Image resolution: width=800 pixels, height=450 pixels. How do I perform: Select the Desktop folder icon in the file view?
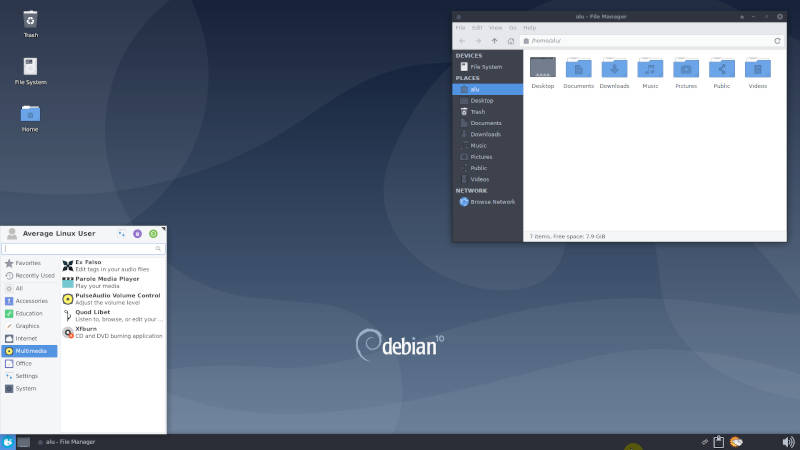(x=543, y=67)
